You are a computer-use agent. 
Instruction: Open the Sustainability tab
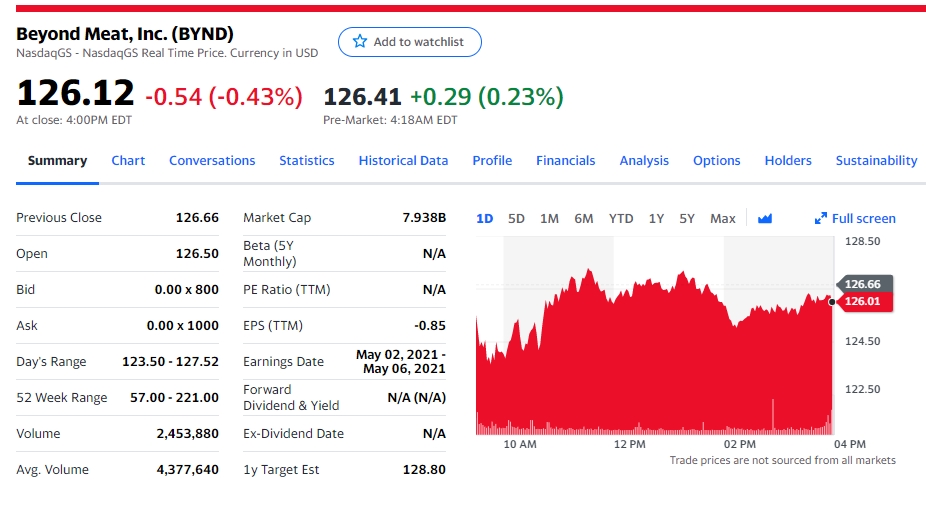[x=876, y=161]
